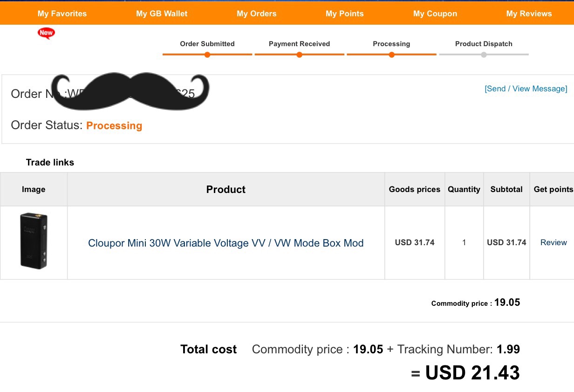Screen dimensions: 574x392
Task: Open the My Favorites tab
Action: pos(62,14)
